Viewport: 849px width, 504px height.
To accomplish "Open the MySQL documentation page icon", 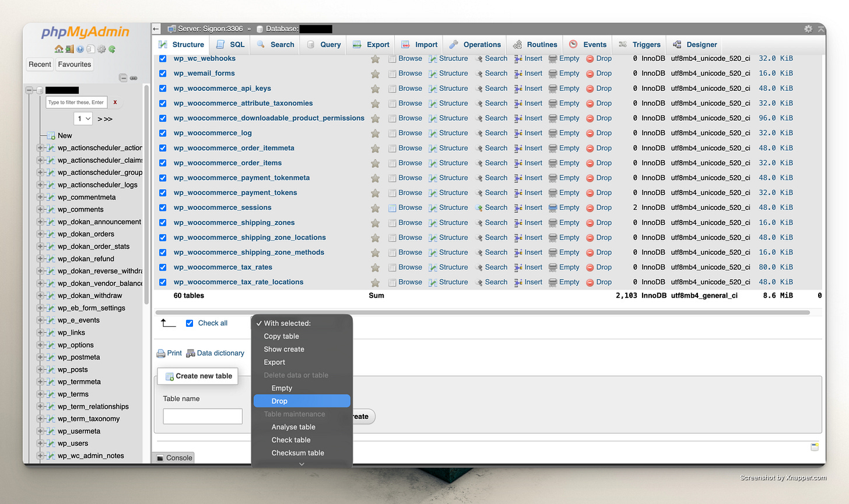I will (x=90, y=50).
